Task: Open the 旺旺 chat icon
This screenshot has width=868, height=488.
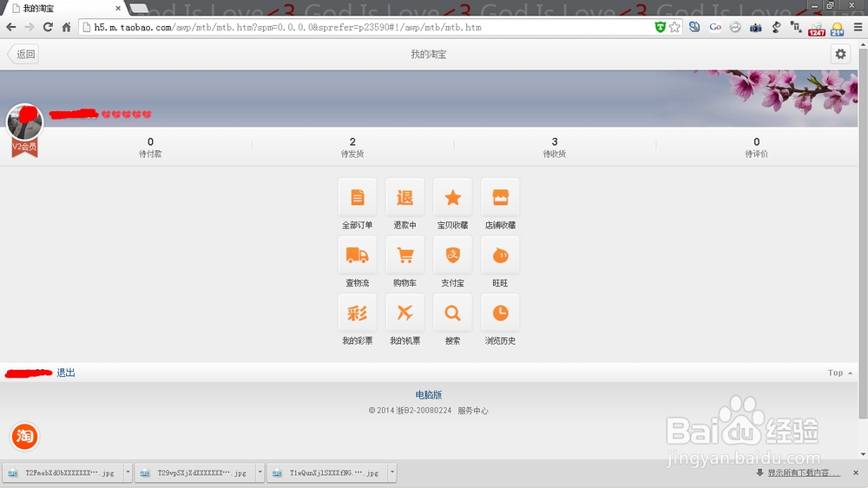Action: tap(500, 255)
